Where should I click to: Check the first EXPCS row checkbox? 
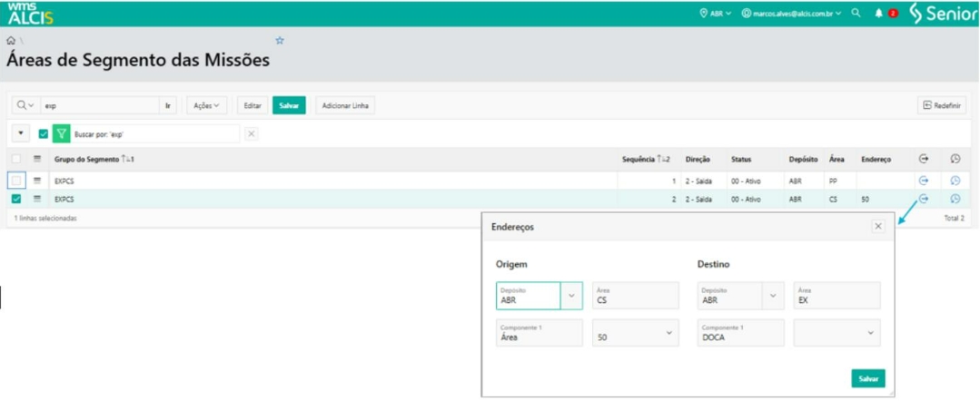(x=17, y=181)
